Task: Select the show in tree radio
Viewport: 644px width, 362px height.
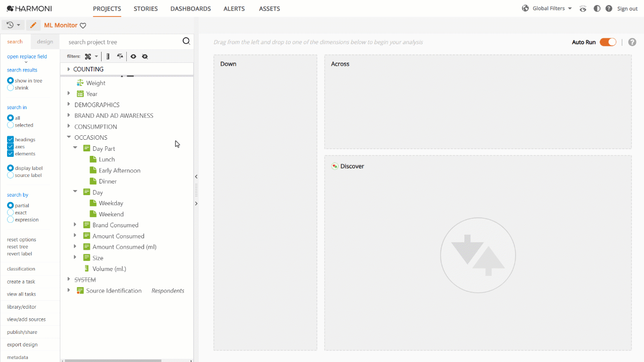Action: (10, 80)
